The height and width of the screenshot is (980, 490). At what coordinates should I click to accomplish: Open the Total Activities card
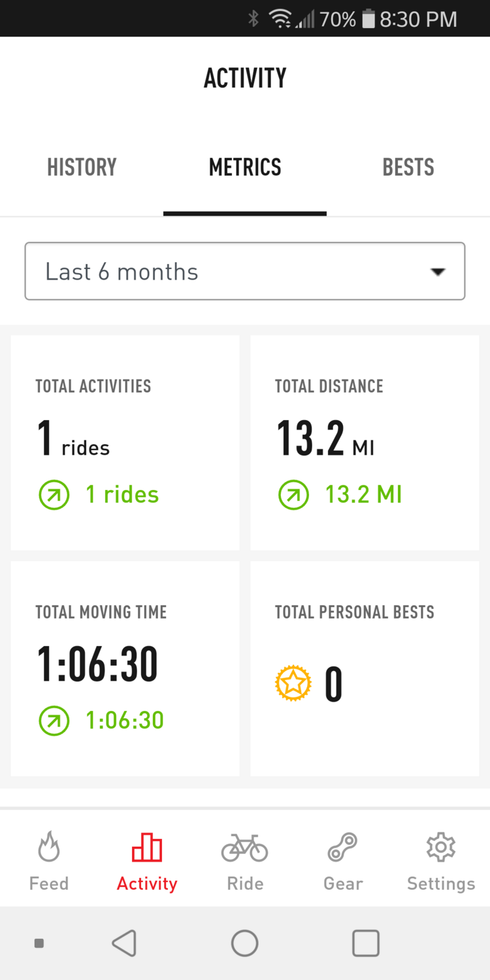(x=125, y=442)
